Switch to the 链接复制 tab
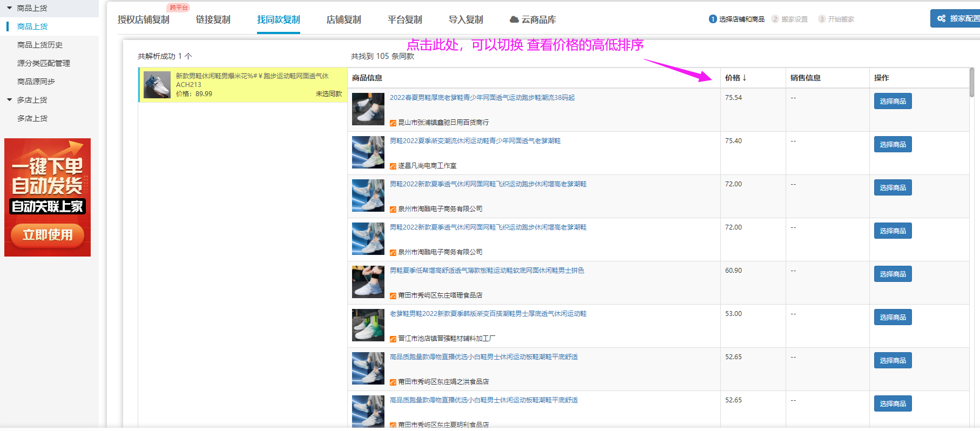This screenshot has width=980, height=431. 213,19
